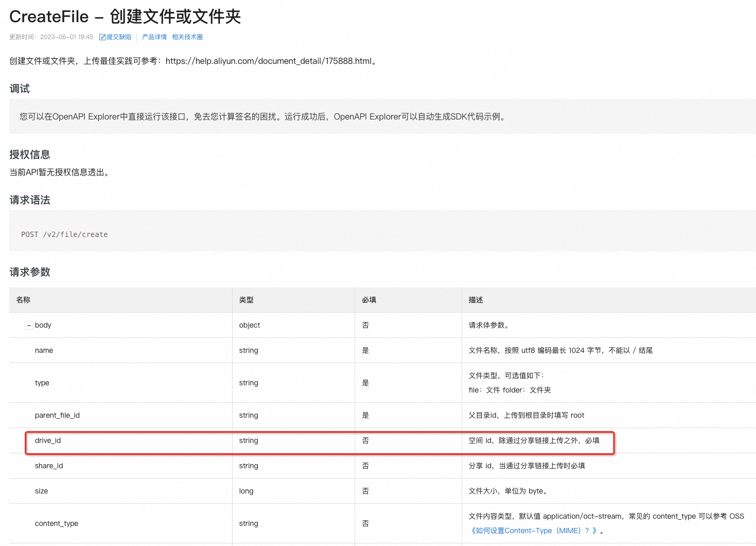Click the file name utf8 1024 description
Viewport: 756px width, 546px height.
point(560,350)
